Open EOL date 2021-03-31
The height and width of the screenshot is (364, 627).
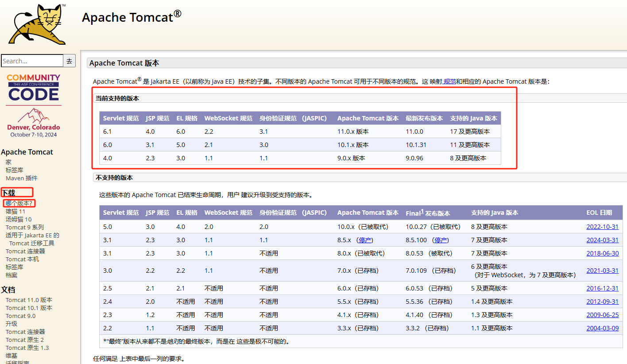coord(603,271)
